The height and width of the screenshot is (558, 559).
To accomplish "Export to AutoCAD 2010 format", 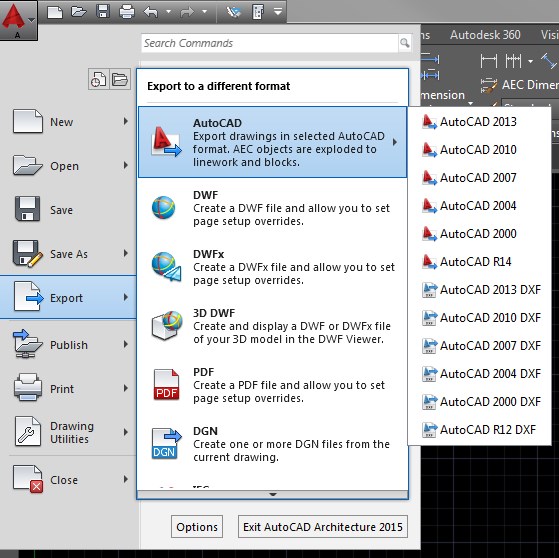I will tap(479, 150).
